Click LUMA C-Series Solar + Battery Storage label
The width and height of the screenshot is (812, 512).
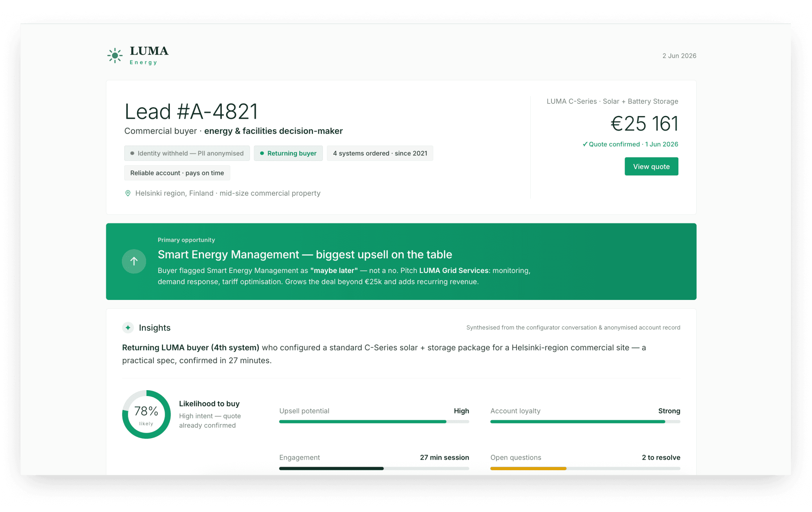tap(612, 101)
